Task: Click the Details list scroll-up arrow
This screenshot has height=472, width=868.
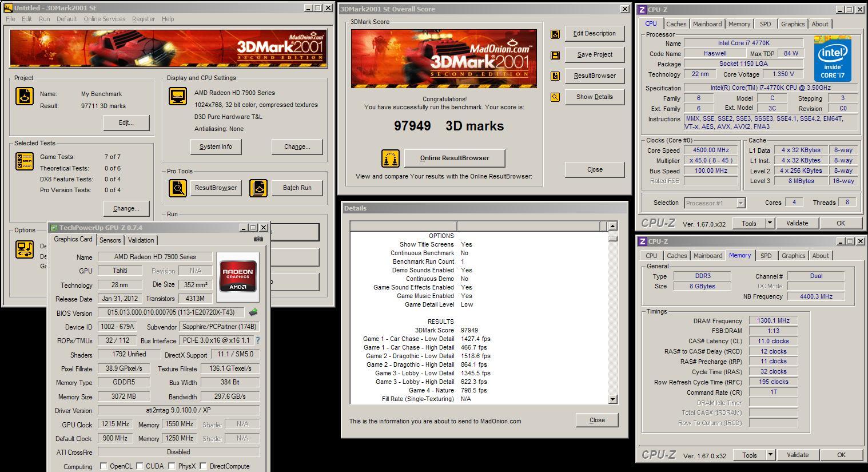Action: pos(612,226)
